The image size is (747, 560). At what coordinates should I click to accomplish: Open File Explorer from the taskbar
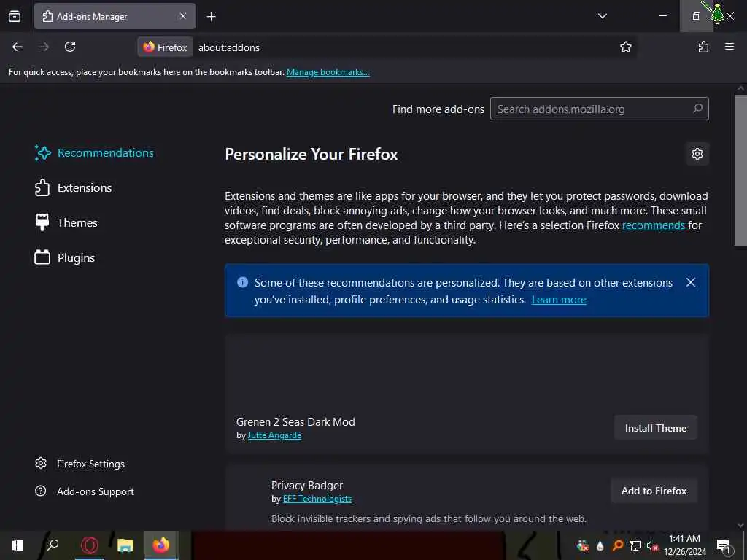(x=125, y=545)
